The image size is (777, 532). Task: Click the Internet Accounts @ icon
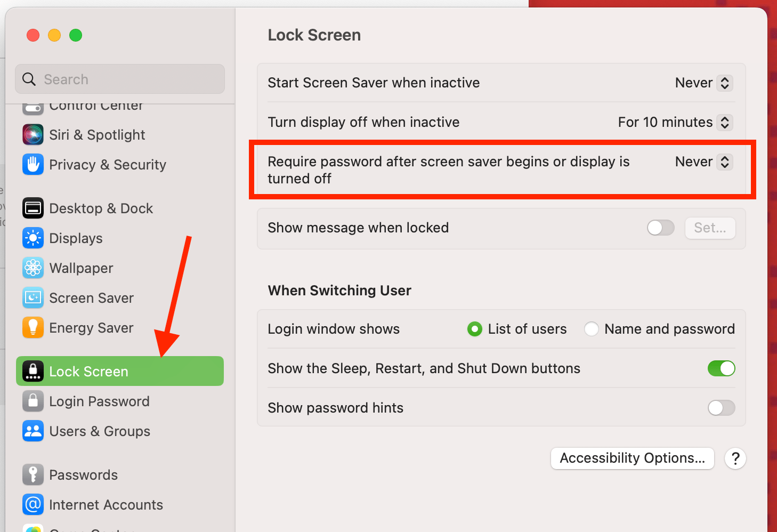click(33, 505)
